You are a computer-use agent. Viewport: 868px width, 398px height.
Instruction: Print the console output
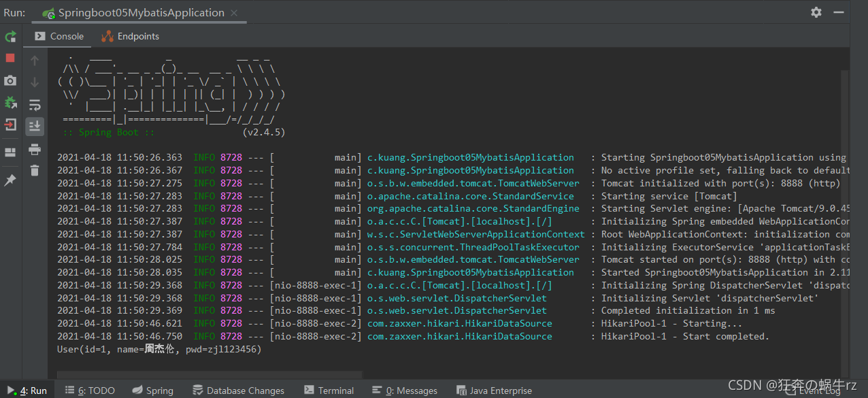35,149
